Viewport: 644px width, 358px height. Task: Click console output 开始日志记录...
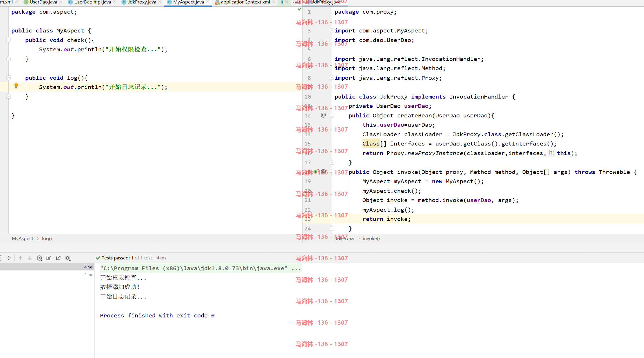[123, 297]
